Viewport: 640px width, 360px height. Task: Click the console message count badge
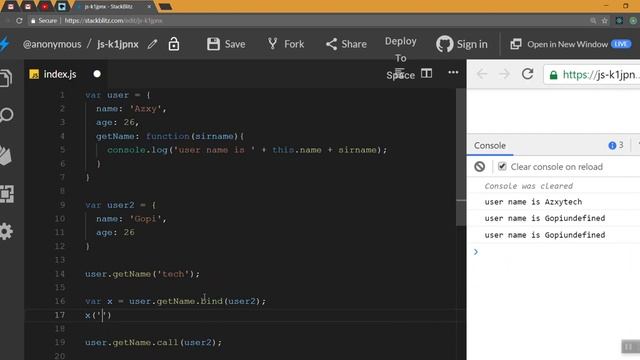(x=616, y=145)
